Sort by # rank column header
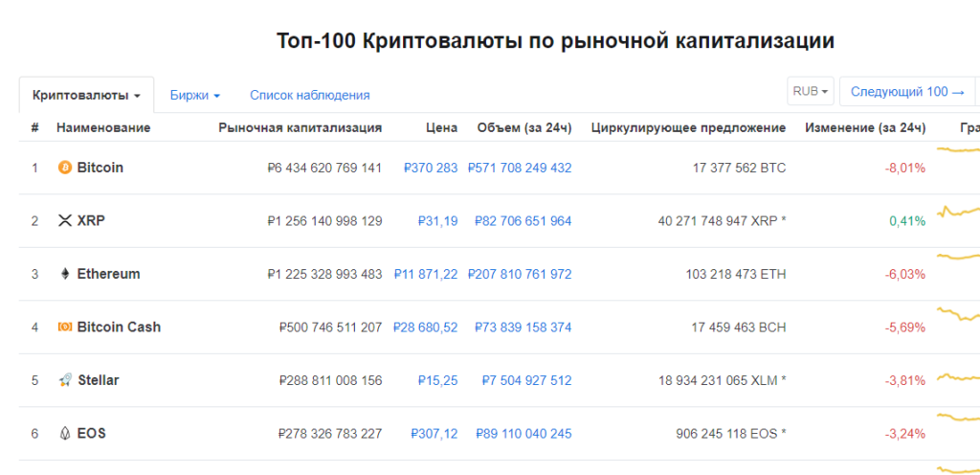Image resolution: width=980 pixels, height=475 pixels. (35, 128)
